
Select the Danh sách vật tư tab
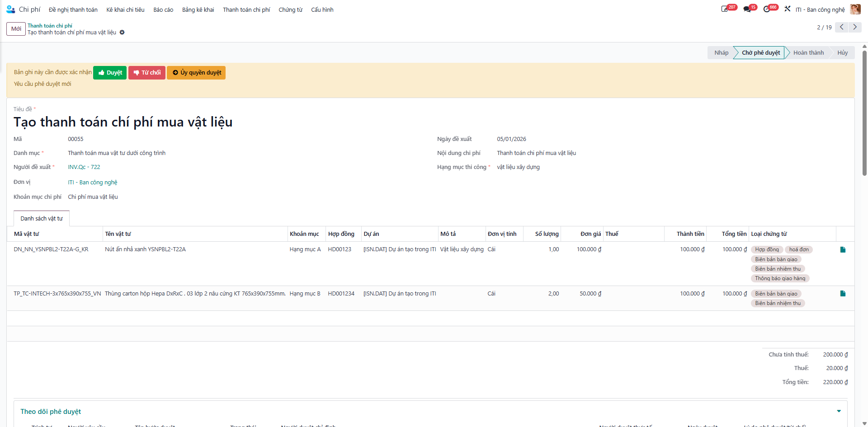coord(42,218)
